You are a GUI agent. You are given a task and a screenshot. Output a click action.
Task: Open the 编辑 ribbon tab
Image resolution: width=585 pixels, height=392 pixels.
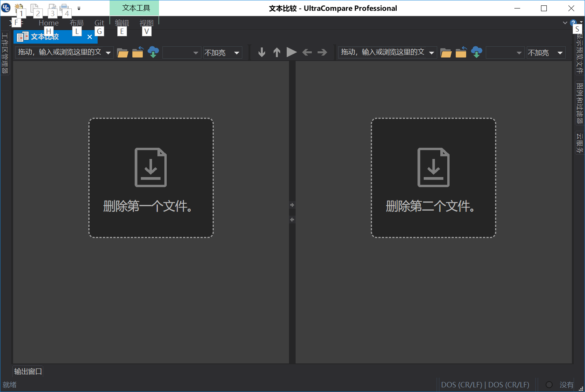(122, 23)
